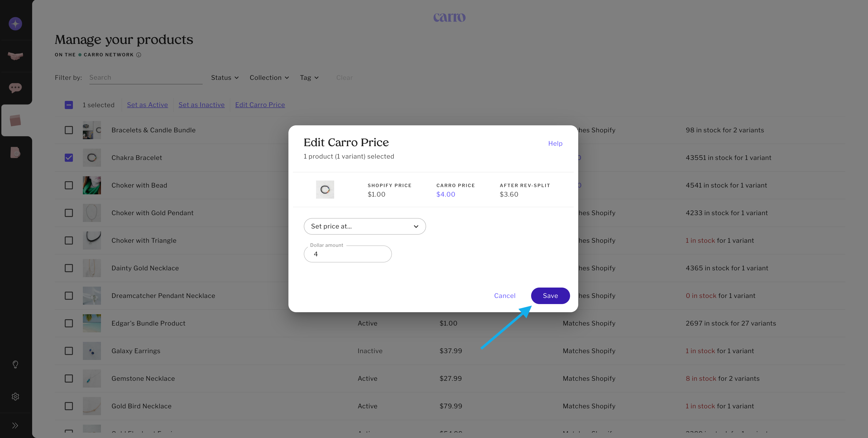
Task: Open the 'Set price at...' dropdown
Action: (x=364, y=226)
